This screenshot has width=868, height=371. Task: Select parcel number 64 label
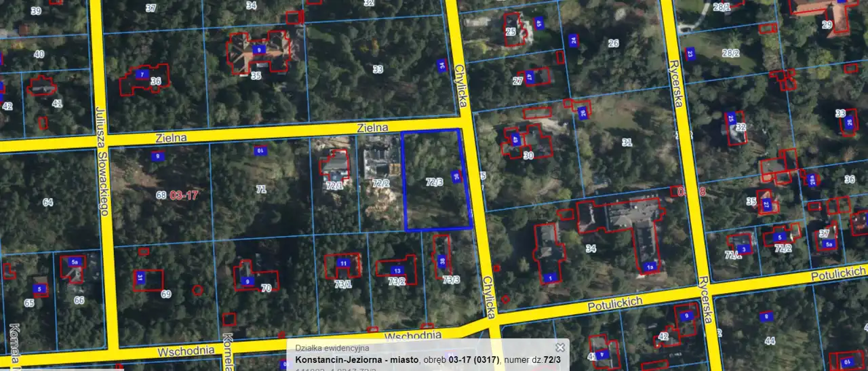click(x=47, y=202)
